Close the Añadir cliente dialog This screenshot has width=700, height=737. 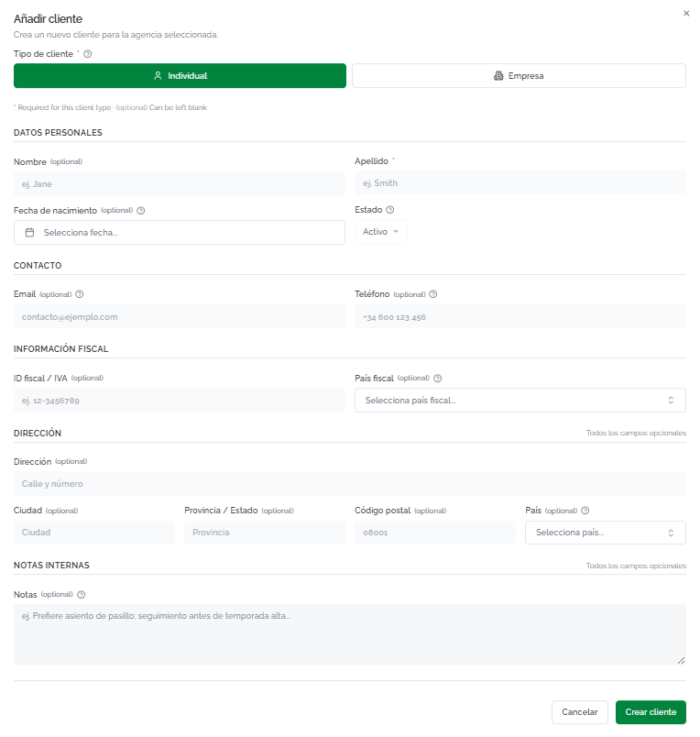pyautogui.click(x=686, y=13)
